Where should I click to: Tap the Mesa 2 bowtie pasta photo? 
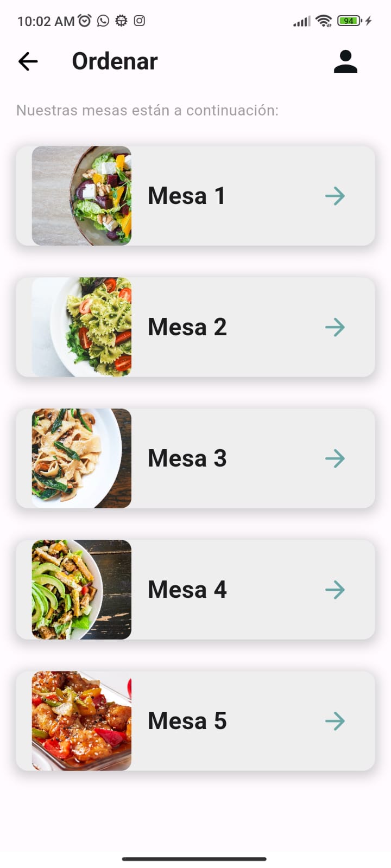[81, 327]
